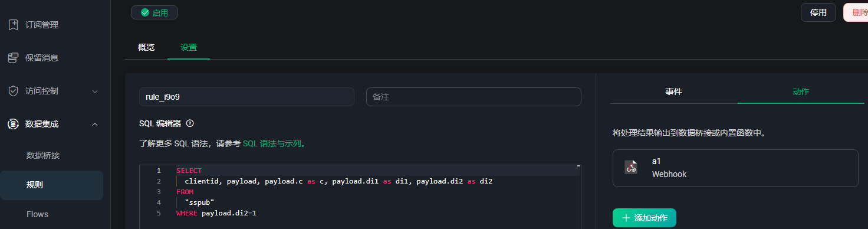This screenshot has height=229, width=868.
Task: Open the 动作 tab
Action: point(801,91)
